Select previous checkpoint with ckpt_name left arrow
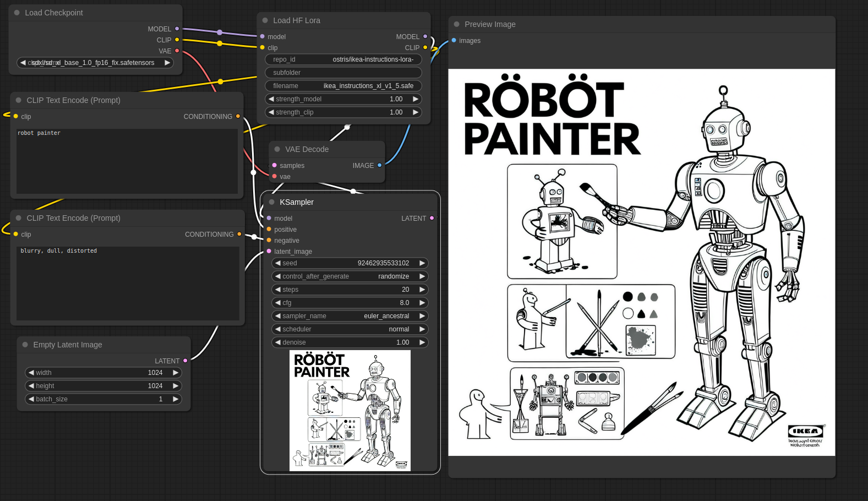This screenshot has width=868, height=501. click(x=23, y=63)
